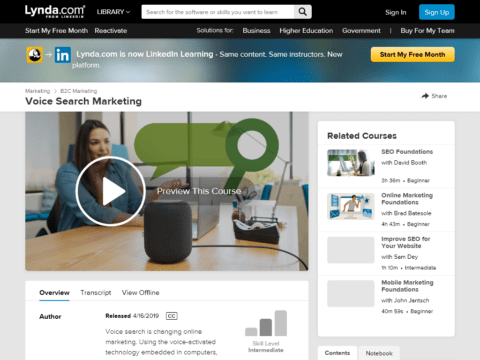Click the blue Sign Up button

pos(437,12)
